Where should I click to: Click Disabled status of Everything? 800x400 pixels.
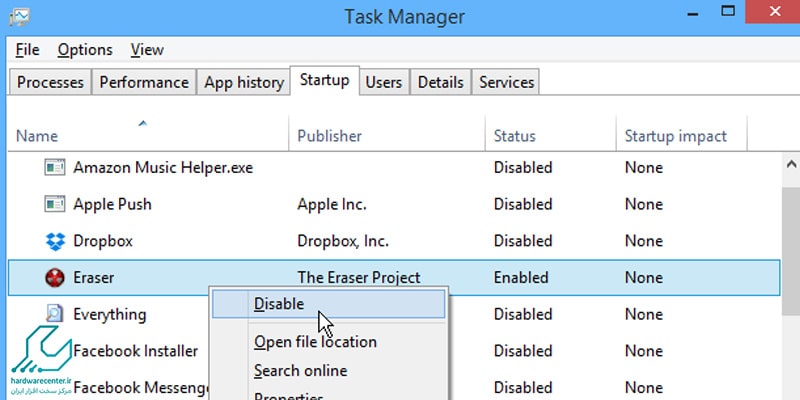click(523, 314)
